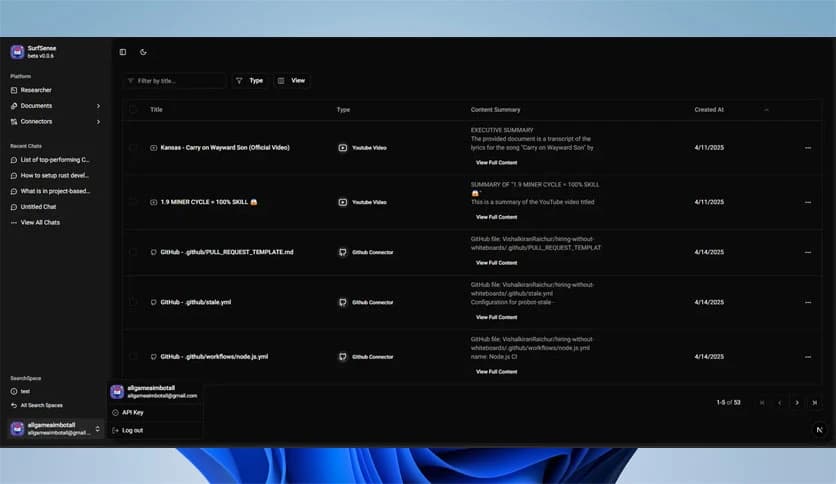Go to next page of documents
The image size is (836, 484).
click(797, 402)
